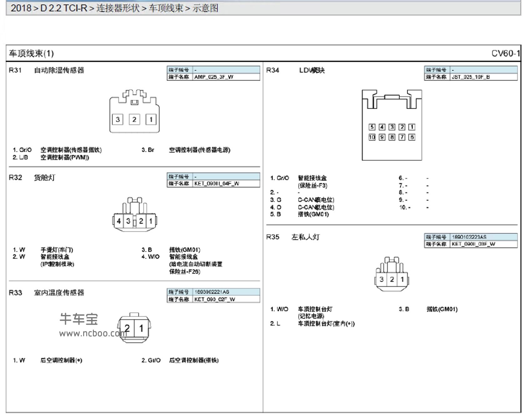This screenshot has height=420, width=526.
Task: Click the 左私人灯 connector title
Action: [306, 237]
